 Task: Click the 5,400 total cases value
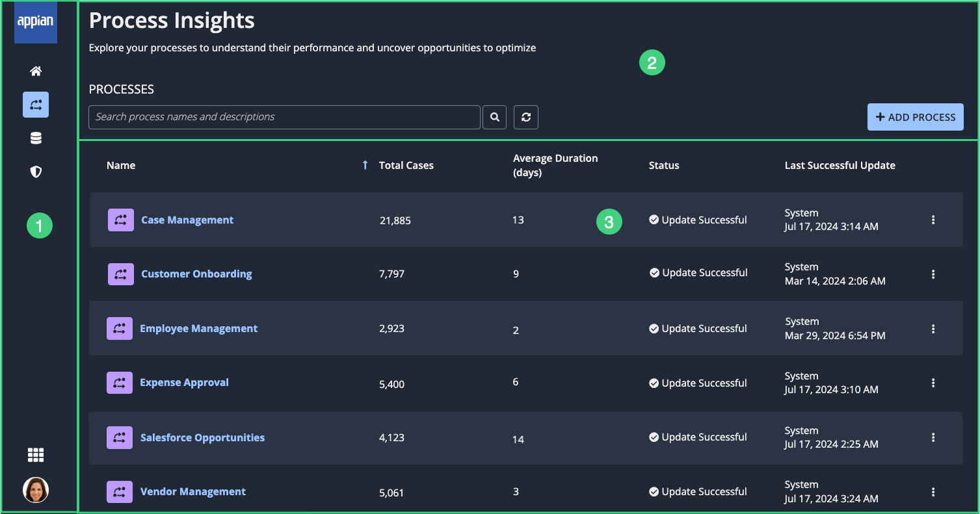click(x=391, y=384)
